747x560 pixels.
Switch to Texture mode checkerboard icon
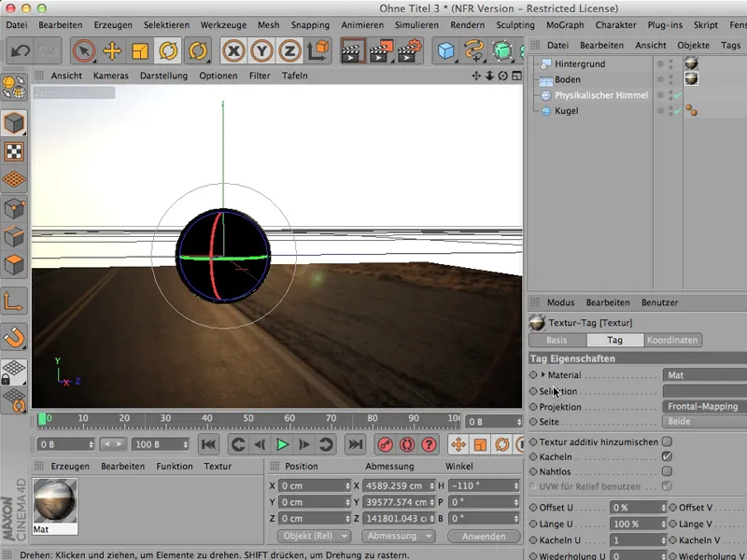coord(14,151)
